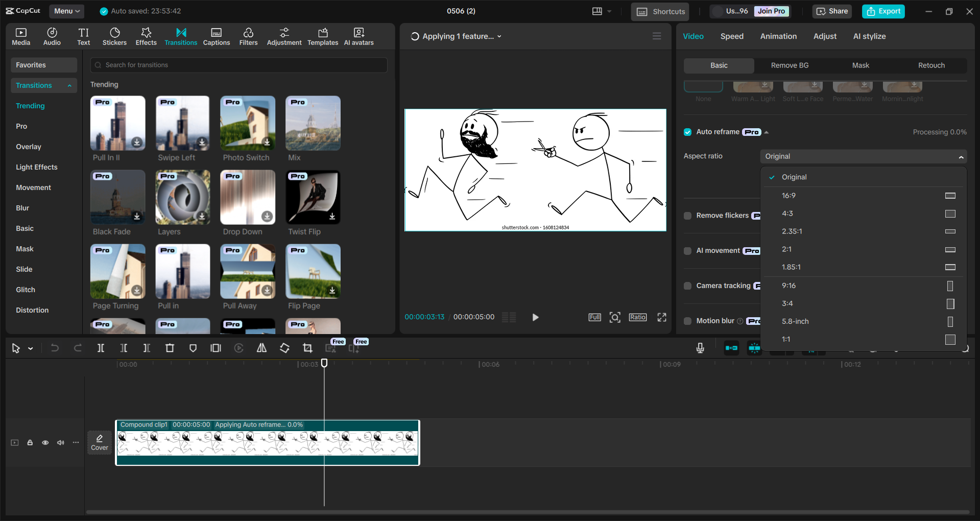Undo the last action
Image resolution: width=980 pixels, height=521 pixels.
point(55,348)
